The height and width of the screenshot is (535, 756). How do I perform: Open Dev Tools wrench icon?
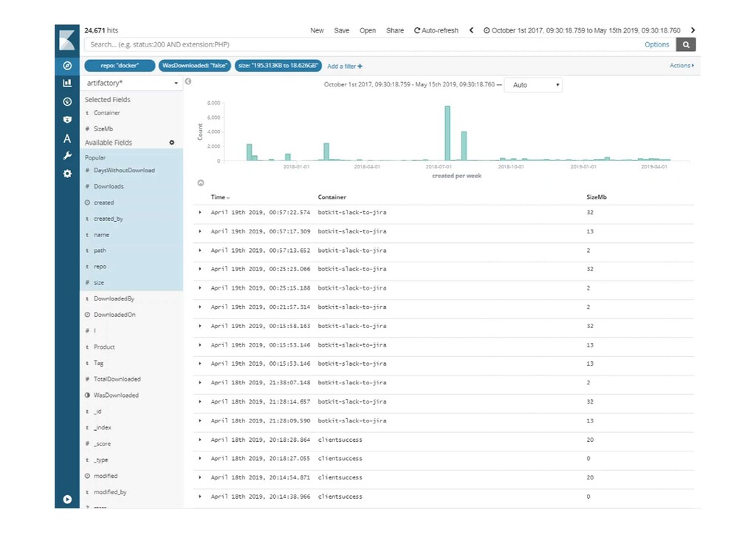point(67,156)
